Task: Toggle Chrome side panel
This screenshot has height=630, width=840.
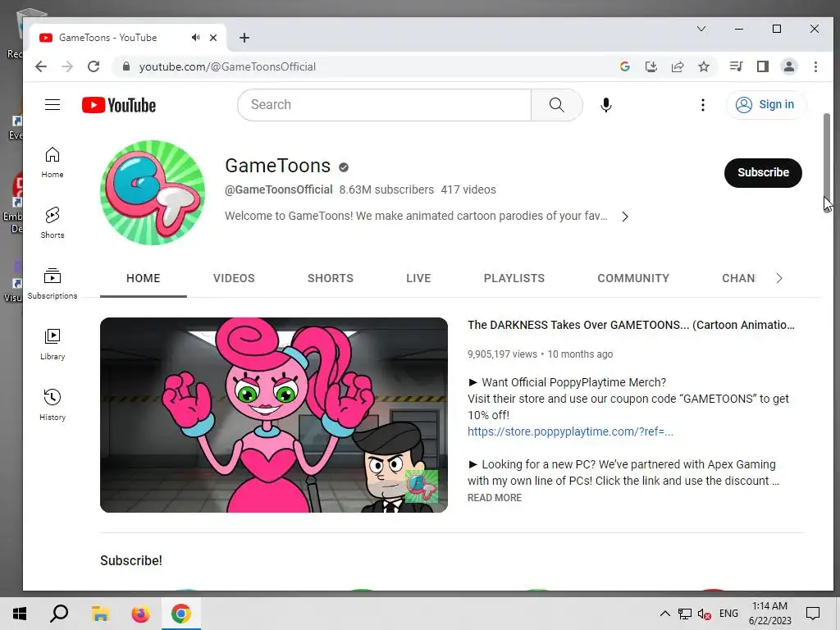Action: [x=763, y=66]
